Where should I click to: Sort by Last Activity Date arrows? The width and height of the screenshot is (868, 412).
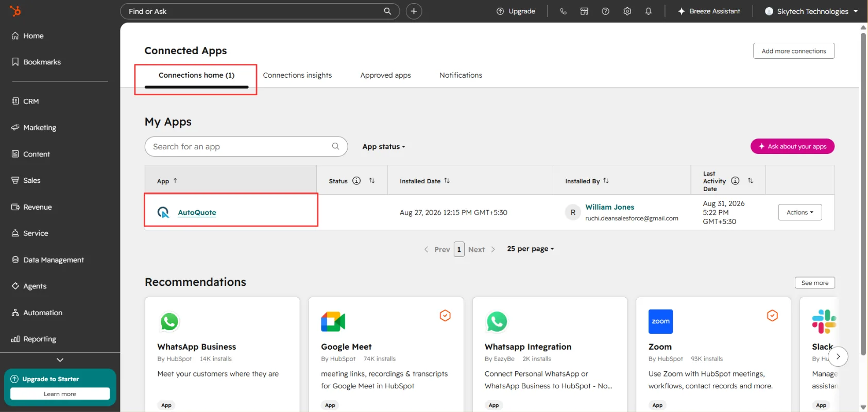coord(751,181)
